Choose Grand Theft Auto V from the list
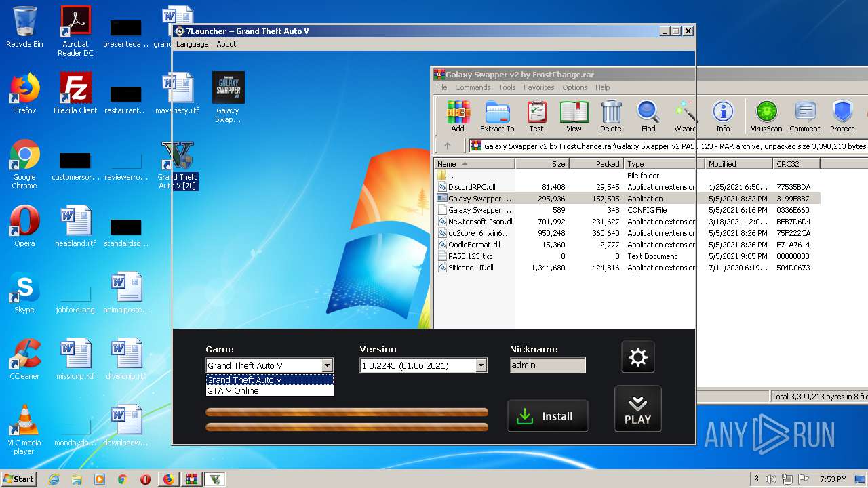868x488 pixels. pyautogui.click(x=270, y=380)
